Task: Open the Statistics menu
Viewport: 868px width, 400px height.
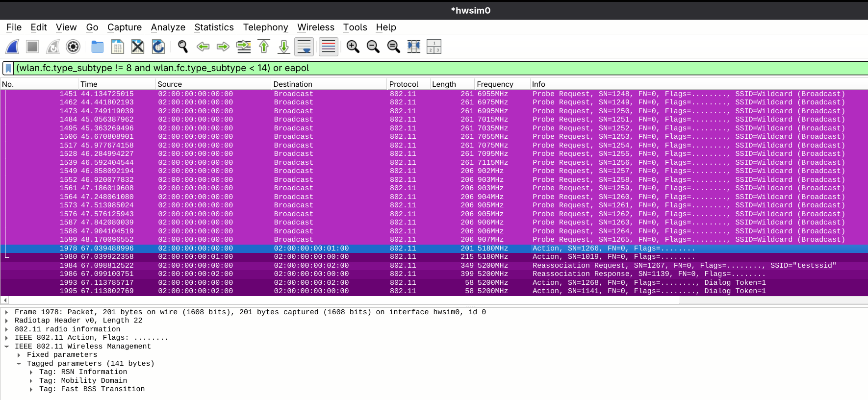Action: pos(214,27)
